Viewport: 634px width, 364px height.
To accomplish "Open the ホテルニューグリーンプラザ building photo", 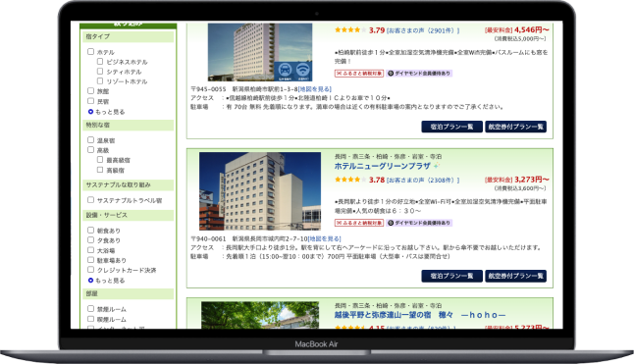I will [260, 191].
